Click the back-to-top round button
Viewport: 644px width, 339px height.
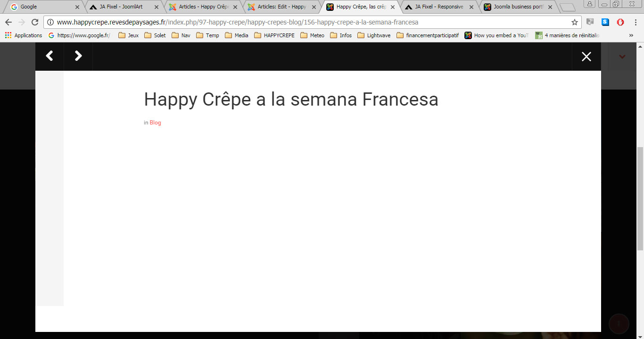pyautogui.click(x=619, y=323)
